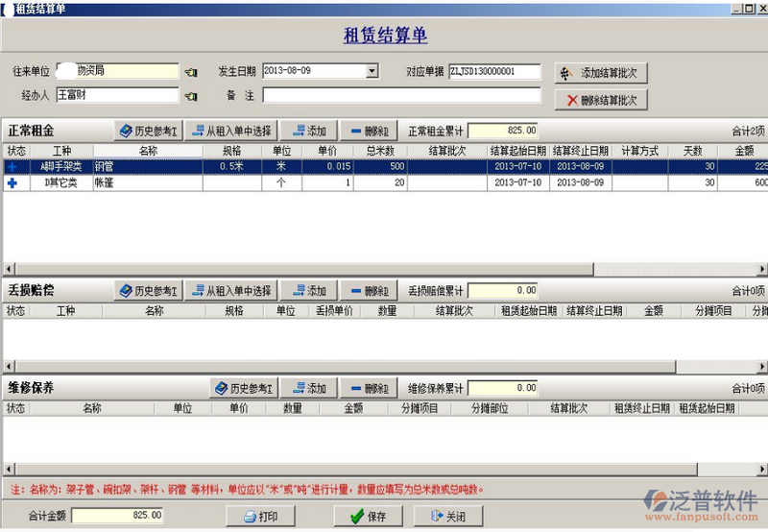Image resolution: width=768 pixels, height=532 pixels.
Task: Click 添加结算批次 button
Action: (x=601, y=73)
